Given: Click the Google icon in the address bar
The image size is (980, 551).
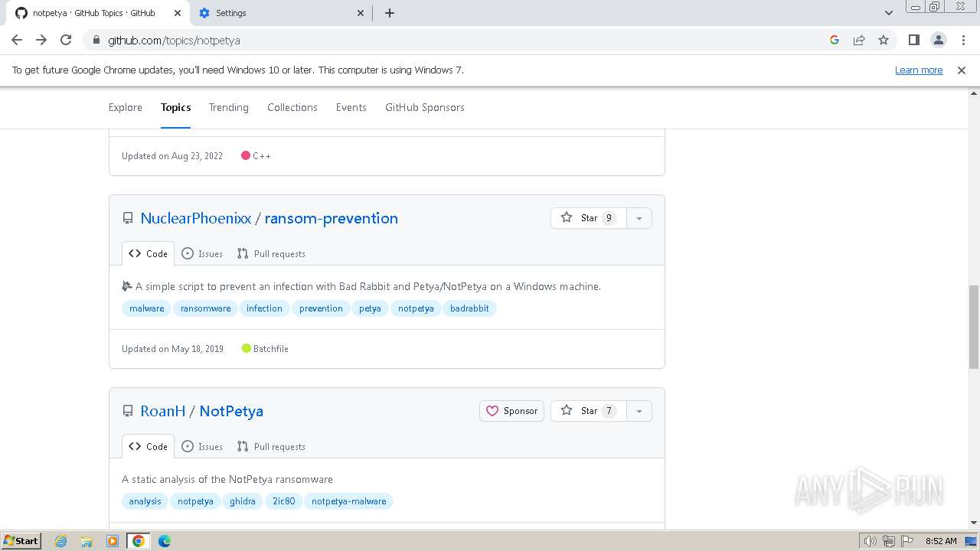Looking at the screenshot, I should [835, 40].
